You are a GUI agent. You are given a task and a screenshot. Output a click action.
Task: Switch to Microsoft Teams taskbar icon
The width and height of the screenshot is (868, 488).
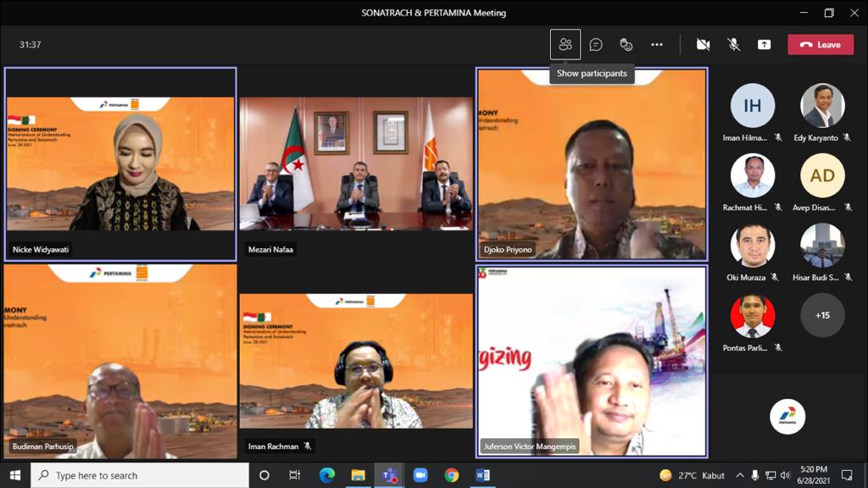tap(389, 475)
